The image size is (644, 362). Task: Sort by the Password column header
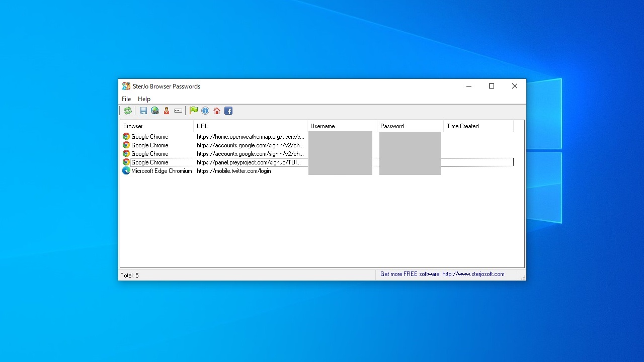point(410,126)
